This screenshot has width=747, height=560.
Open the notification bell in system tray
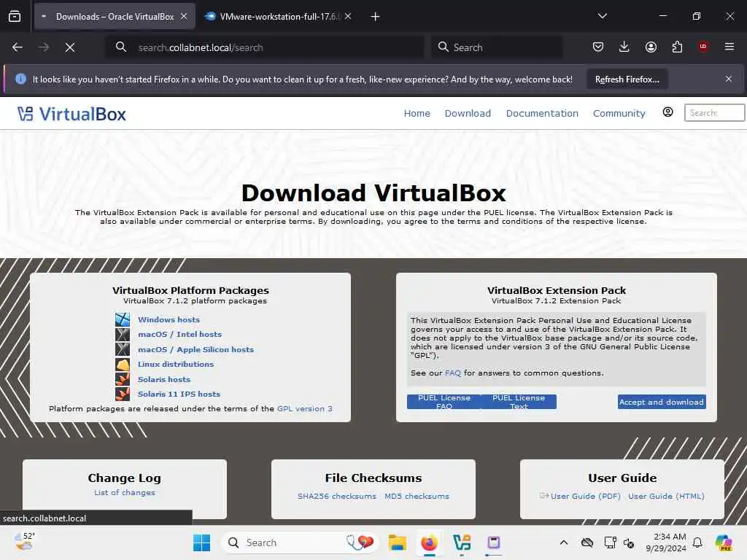coord(697,542)
